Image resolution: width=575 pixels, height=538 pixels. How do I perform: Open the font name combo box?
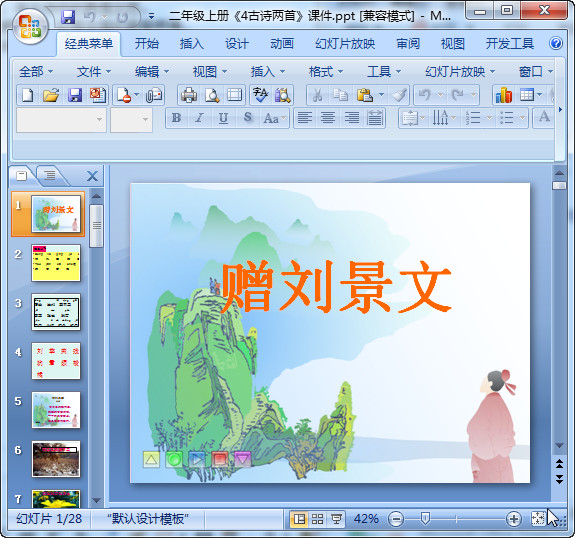coord(61,120)
